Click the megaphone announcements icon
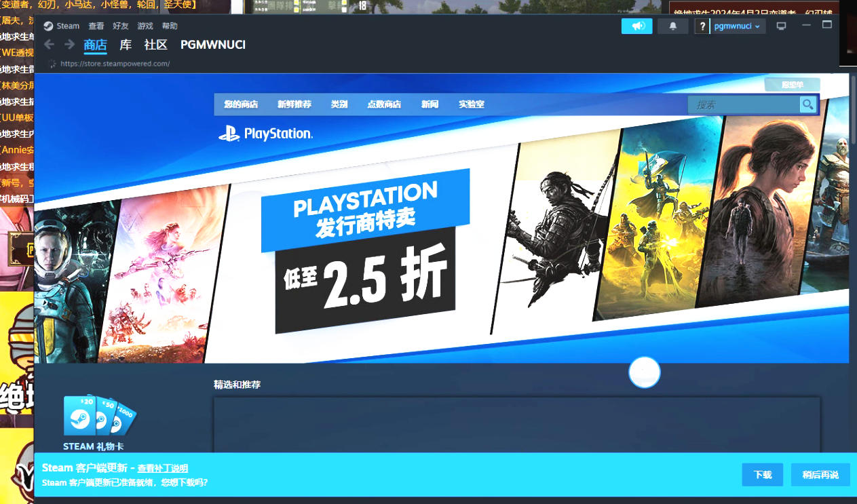 coord(637,26)
